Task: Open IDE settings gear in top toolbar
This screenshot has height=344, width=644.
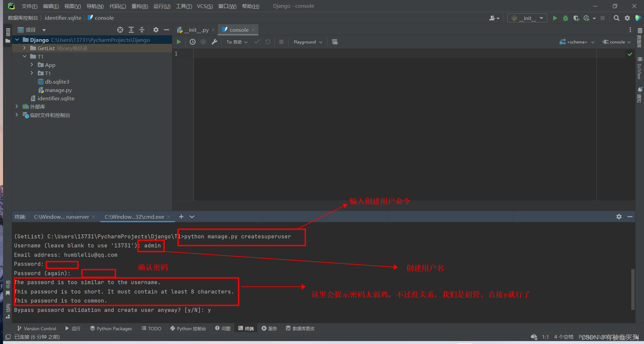Action: tap(627, 18)
